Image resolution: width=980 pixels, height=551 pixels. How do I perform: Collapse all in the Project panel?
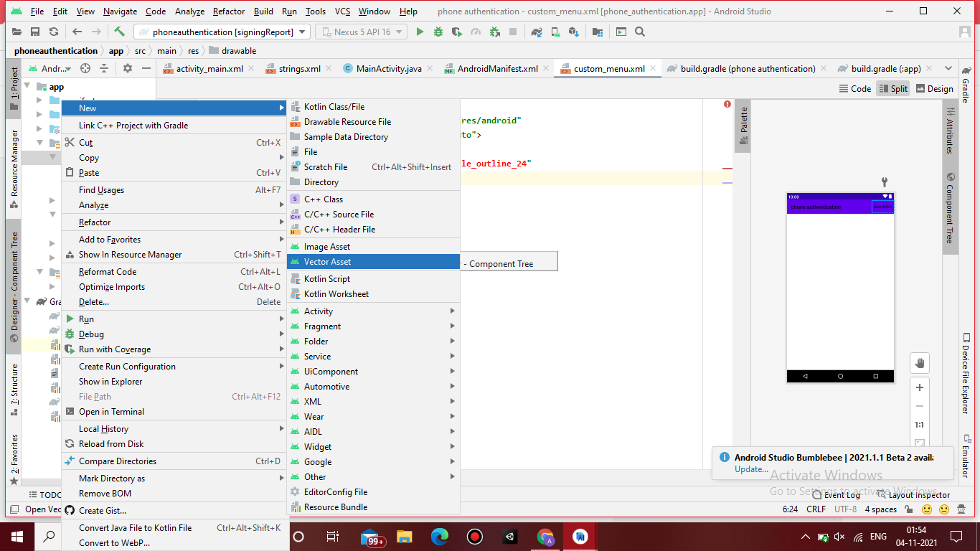point(104,68)
